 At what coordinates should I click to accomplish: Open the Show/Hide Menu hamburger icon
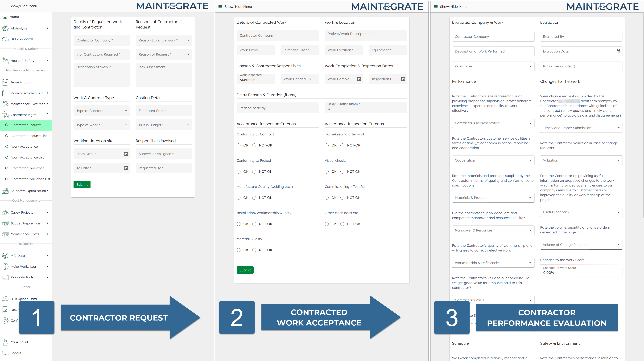coord(5,6)
